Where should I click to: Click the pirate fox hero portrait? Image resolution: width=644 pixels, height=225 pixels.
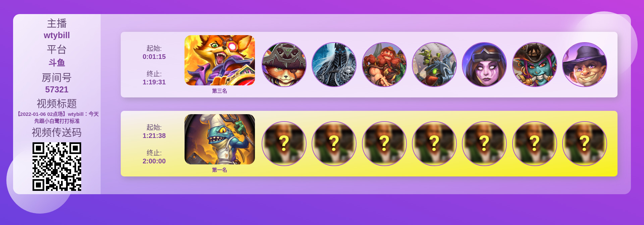click(x=284, y=65)
